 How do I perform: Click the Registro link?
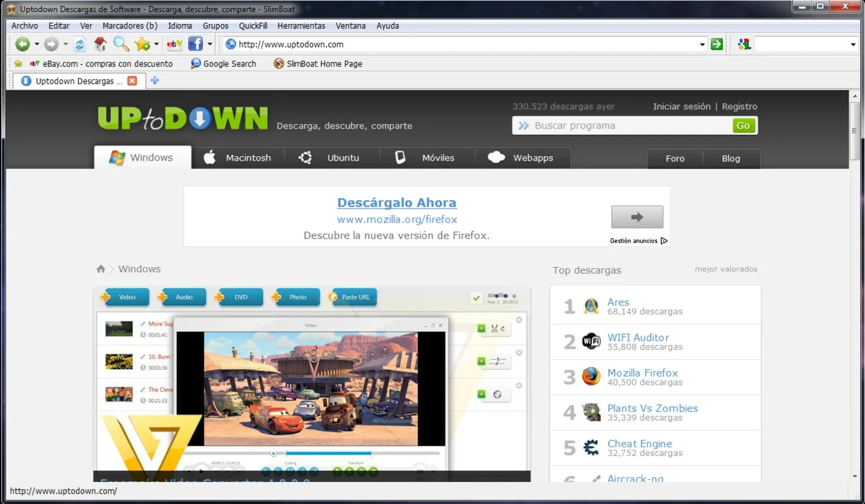point(740,106)
